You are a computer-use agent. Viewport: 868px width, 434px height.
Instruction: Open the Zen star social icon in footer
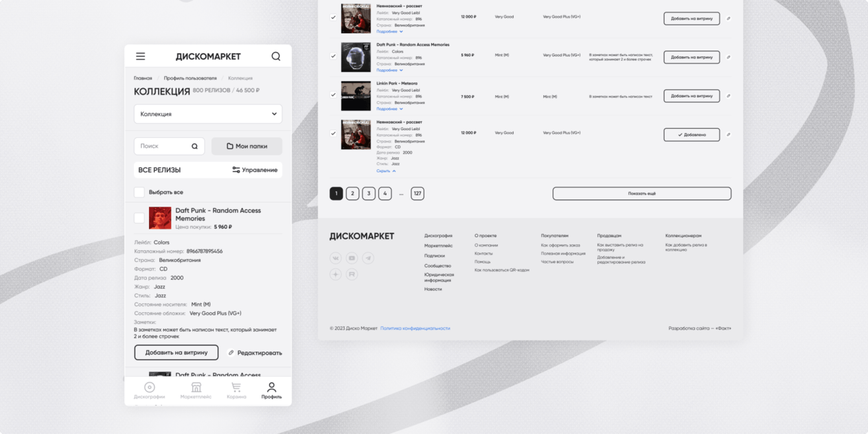point(336,275)
